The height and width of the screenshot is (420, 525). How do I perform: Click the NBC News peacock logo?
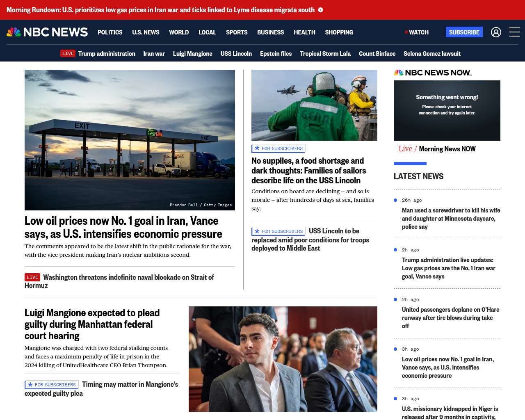click(47, 32)
